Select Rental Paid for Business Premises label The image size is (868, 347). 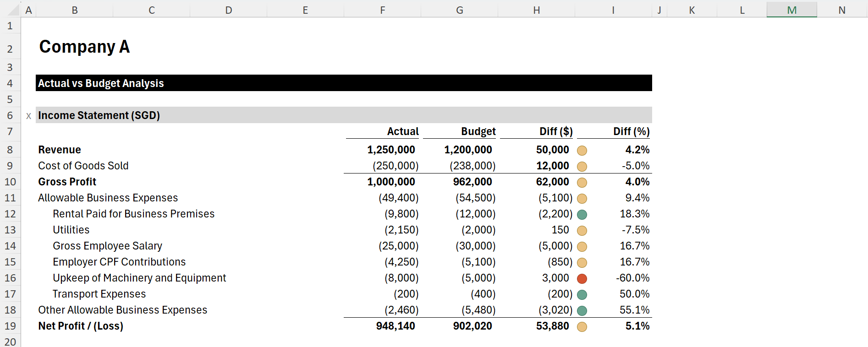pos(133,214)
